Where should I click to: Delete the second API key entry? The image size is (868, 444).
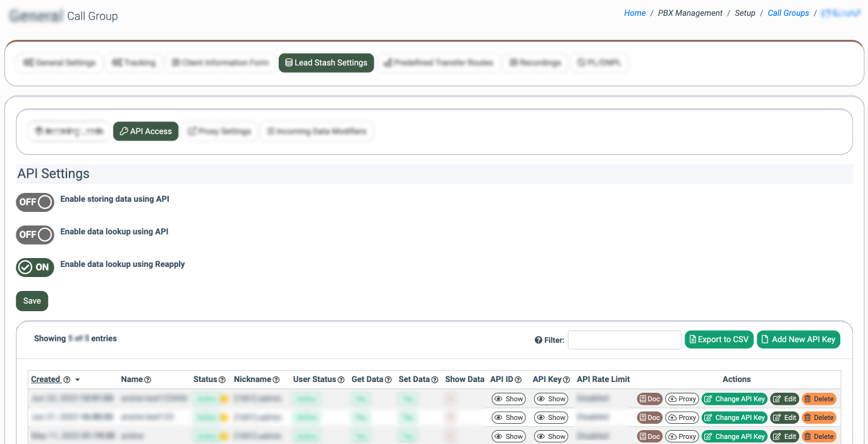pos(819,417)
